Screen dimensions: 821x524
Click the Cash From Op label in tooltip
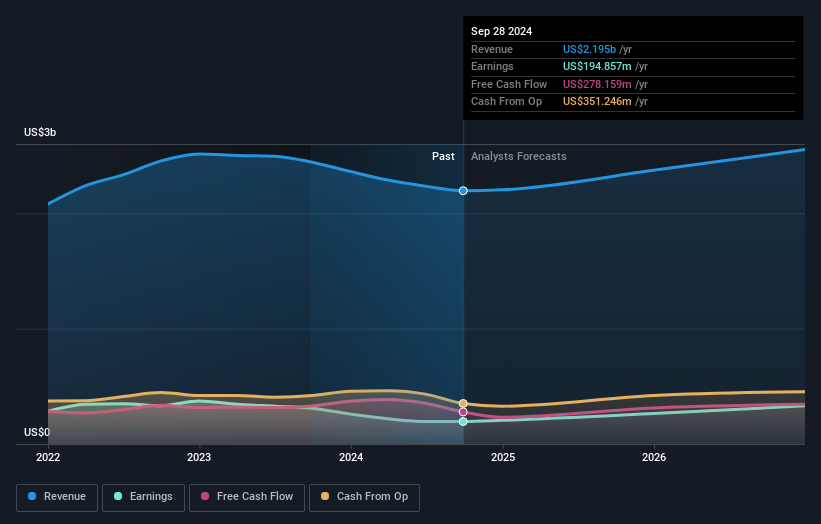(x=506, y=102)
